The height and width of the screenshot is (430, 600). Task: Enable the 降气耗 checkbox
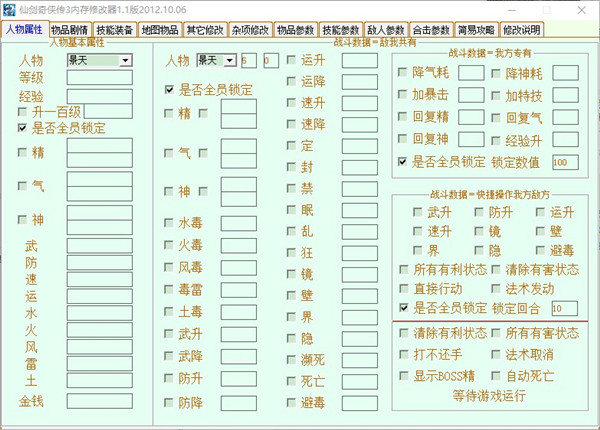point(403,72)
